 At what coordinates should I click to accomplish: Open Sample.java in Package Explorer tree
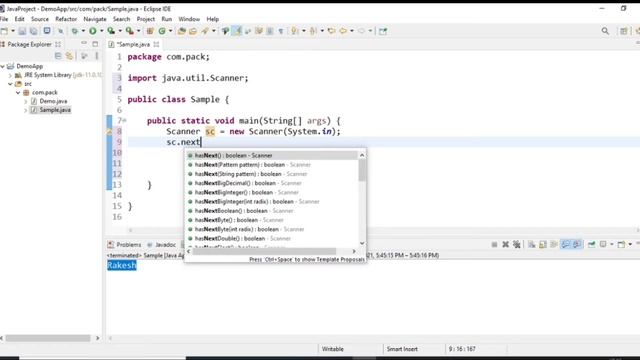(x=55, y=110)
